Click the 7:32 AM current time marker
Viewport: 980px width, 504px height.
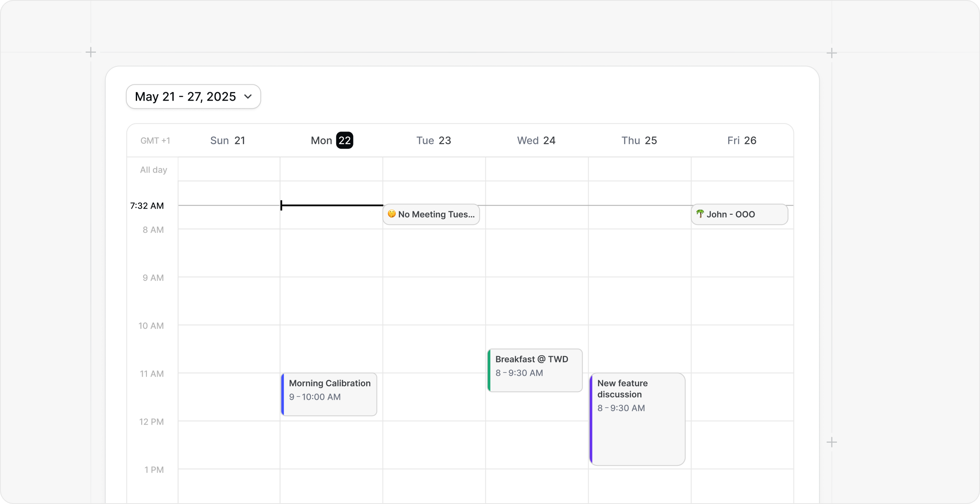coord(147,206)
